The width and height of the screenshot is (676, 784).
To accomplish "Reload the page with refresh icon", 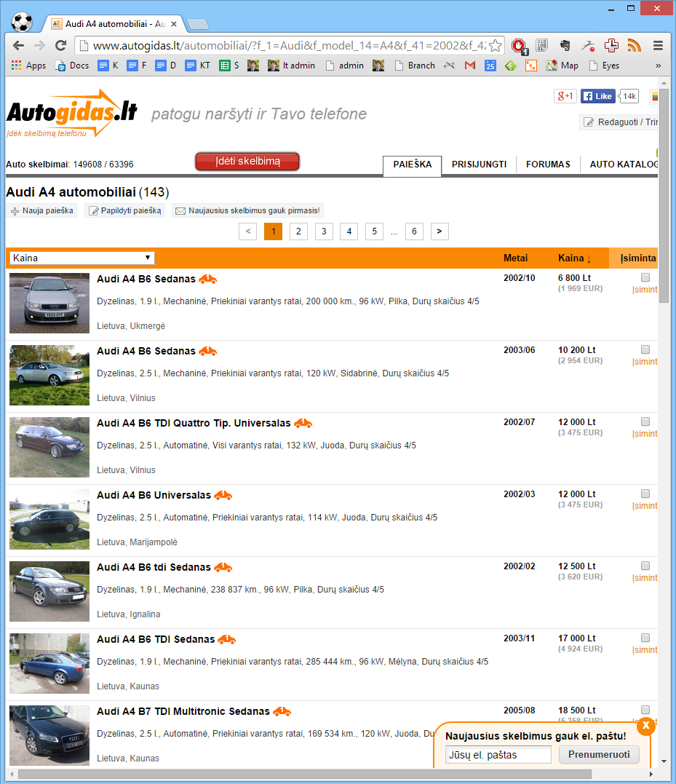I will [x=61, y=46].
